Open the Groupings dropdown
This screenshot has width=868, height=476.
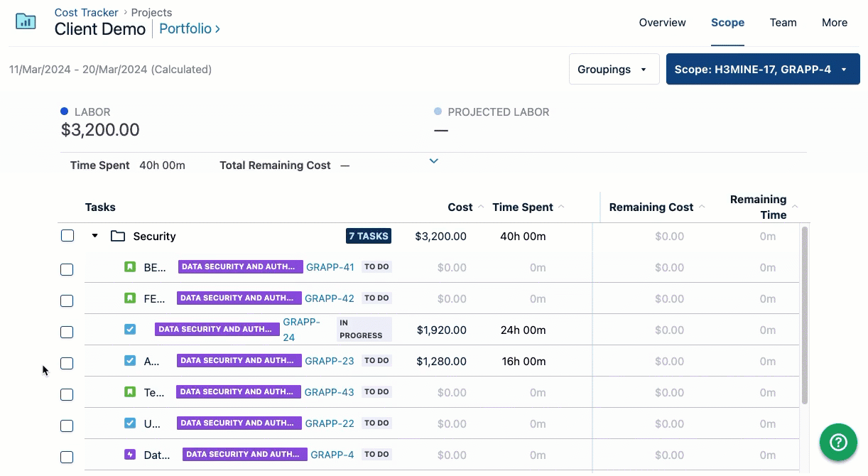[x=614, y=70]
